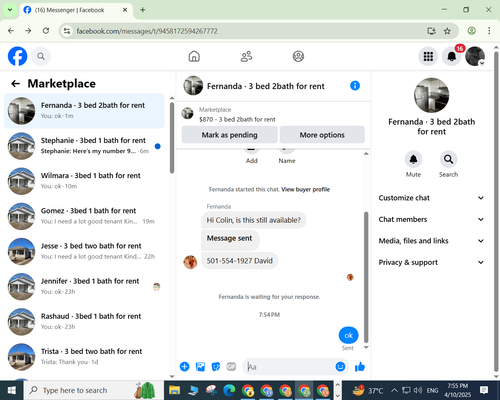The image size is (500, 400).
Task: Open conversation information icon
Action: coord(355,86)
